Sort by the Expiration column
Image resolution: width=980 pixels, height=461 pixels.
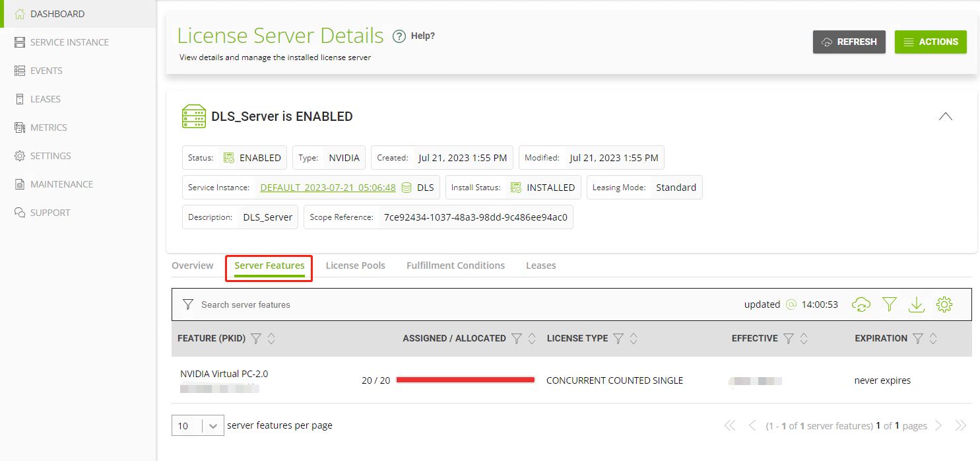click(x=933, y=339)
